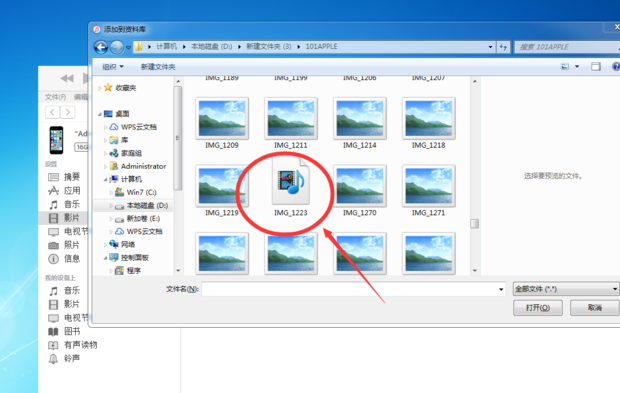Click the Back navigation arrow in dialog
The width and height of the screenshot is (620, 393).
pyautogui.click(x=101, y=47)
